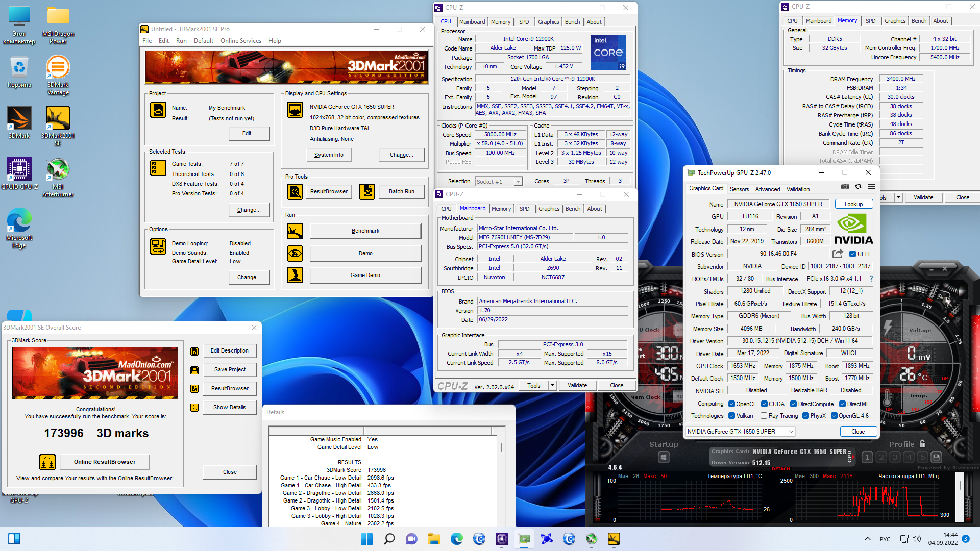This screenshot has height=551, width=980.
Task: Open the File Explorer taskbar icon
Action: pyautogui.click(x=434, y=539)
